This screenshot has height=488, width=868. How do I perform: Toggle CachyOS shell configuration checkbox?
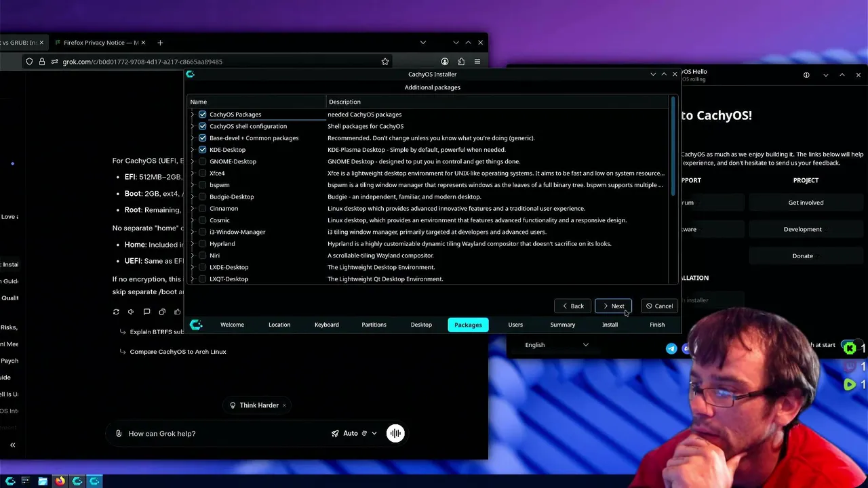coord(202,126)
